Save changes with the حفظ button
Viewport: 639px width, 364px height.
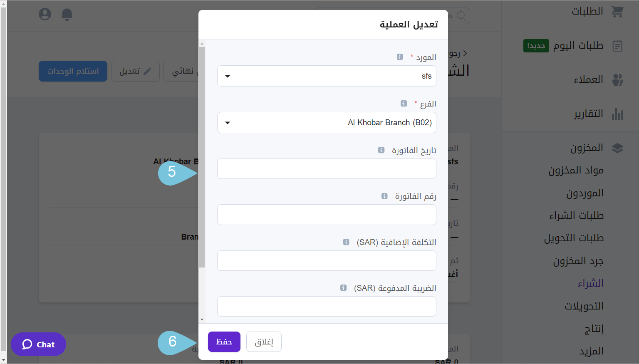tap(224, 342)
